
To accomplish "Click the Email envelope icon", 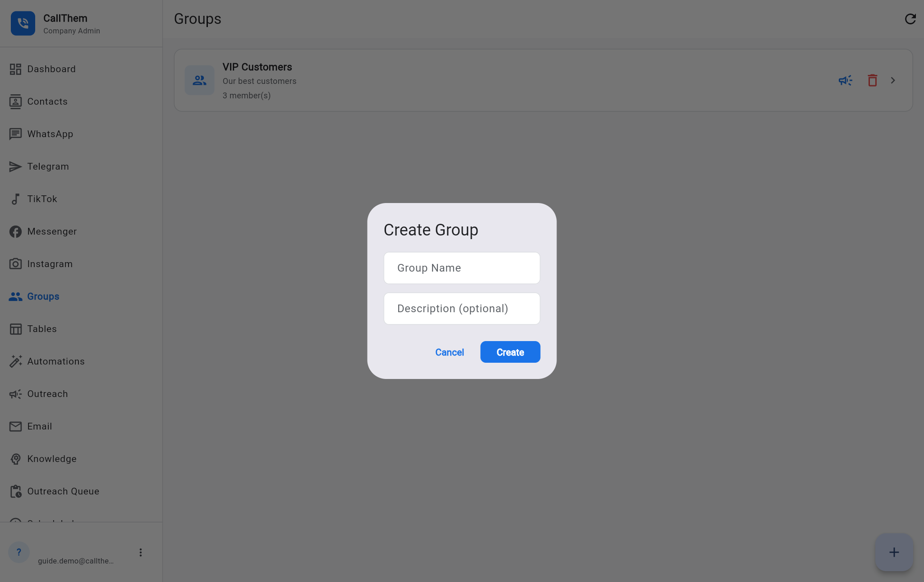I will click(x=15, y=426).
